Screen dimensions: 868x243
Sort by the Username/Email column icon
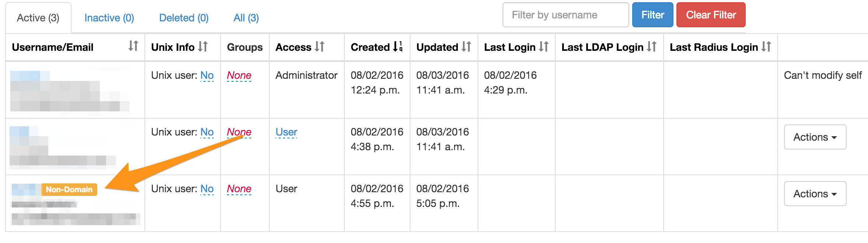(x=133, y=46)
